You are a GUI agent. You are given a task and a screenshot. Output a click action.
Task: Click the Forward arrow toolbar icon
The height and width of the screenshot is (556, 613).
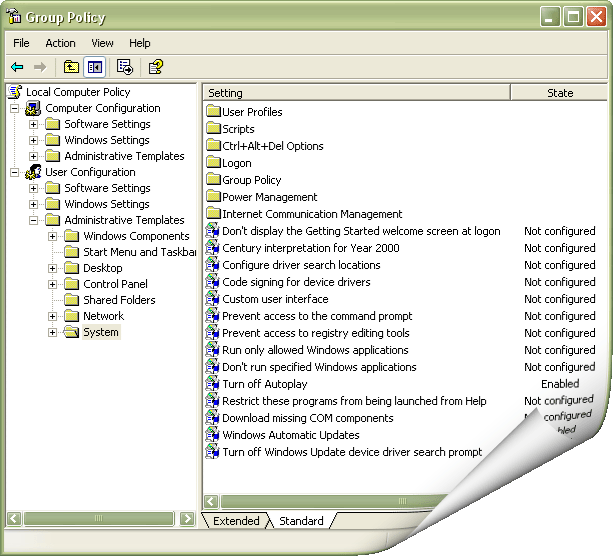[x=40, y=67]
